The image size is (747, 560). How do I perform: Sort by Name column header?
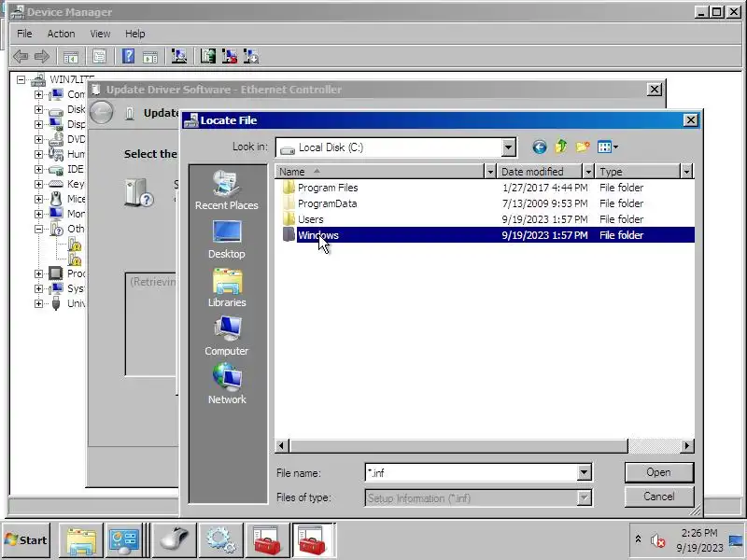380,172
